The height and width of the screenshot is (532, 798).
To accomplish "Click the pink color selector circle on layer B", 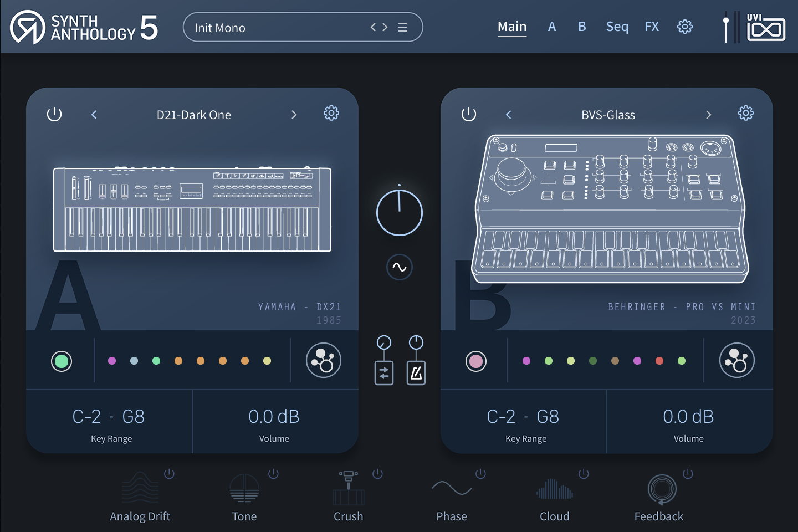I will pos(476,361).
